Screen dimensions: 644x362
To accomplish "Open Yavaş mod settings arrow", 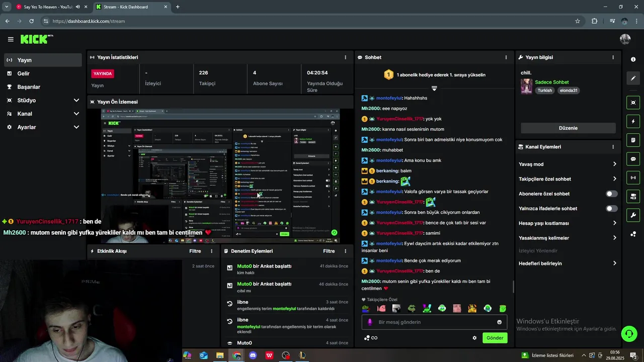I will pos(614,164).
